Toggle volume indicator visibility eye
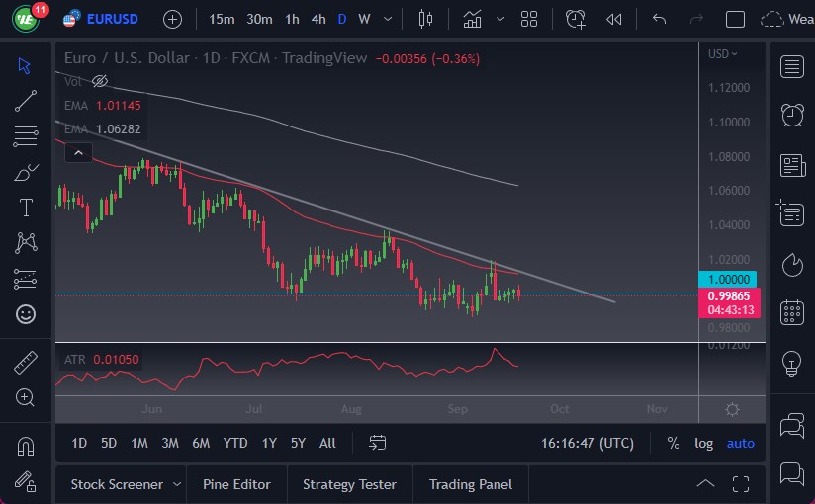Viewport: 815px width, 504px height. (x=100, y=81)
